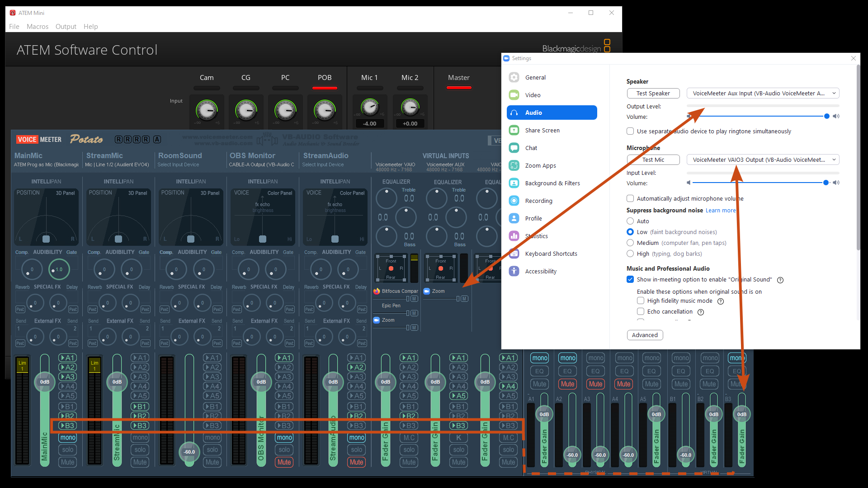
Task: Toggle mono on MainMic strip
Action: pyautogui.click(x=68, y=437)
